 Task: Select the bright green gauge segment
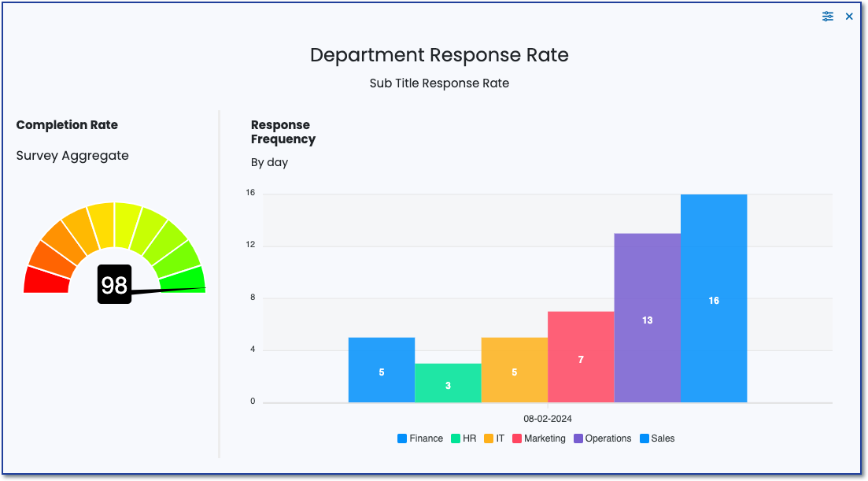[x=183, y=278]
